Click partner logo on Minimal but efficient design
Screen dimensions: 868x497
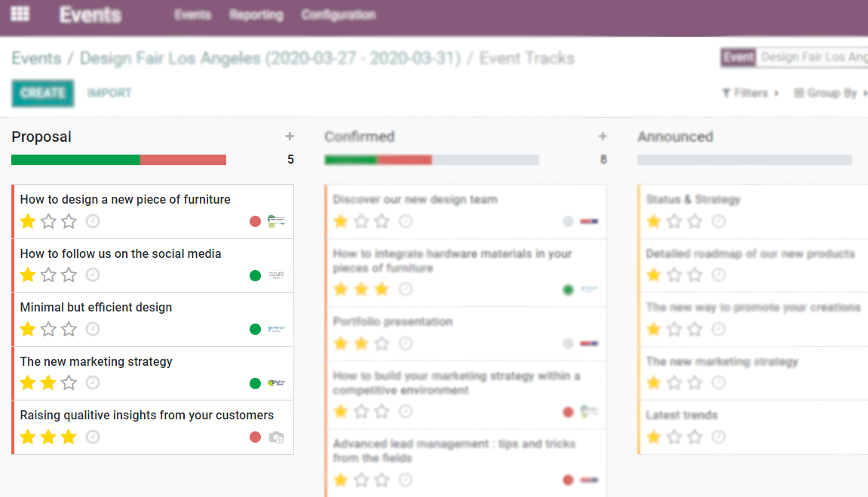tap(276, 329)
